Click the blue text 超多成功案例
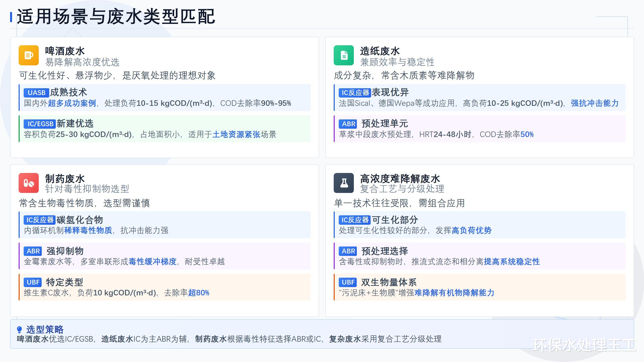Viewport: 644px width, 362px height. pos(72,103)
